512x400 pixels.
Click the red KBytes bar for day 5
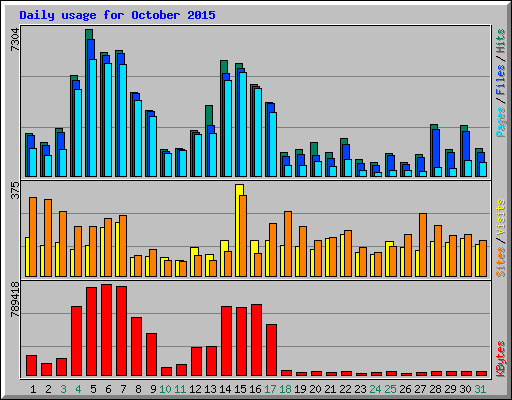click(x=91, y=331)
